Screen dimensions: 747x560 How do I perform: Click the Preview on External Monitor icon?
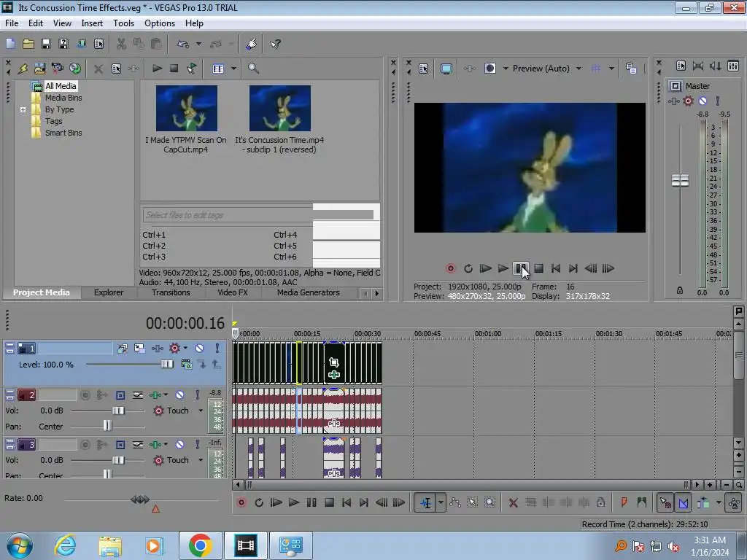(446, 69)
